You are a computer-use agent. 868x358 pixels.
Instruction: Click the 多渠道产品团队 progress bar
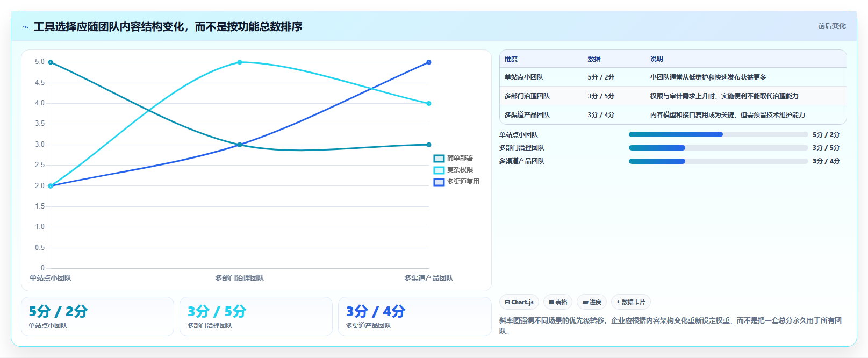coord(719,161)
